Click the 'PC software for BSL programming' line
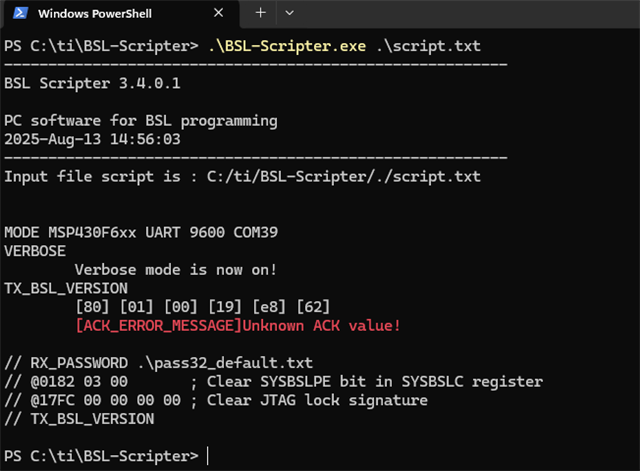640x471 pixels. coord(141,120)
